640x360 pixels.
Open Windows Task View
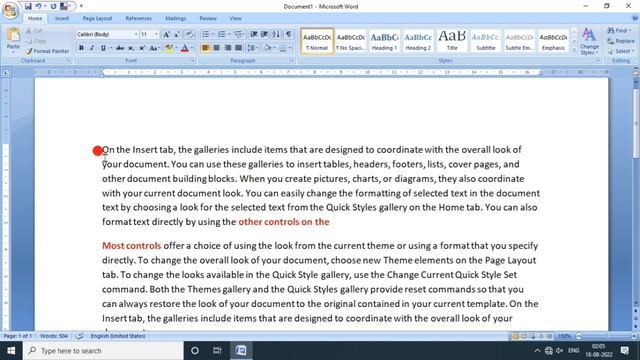tap(217, 351)
